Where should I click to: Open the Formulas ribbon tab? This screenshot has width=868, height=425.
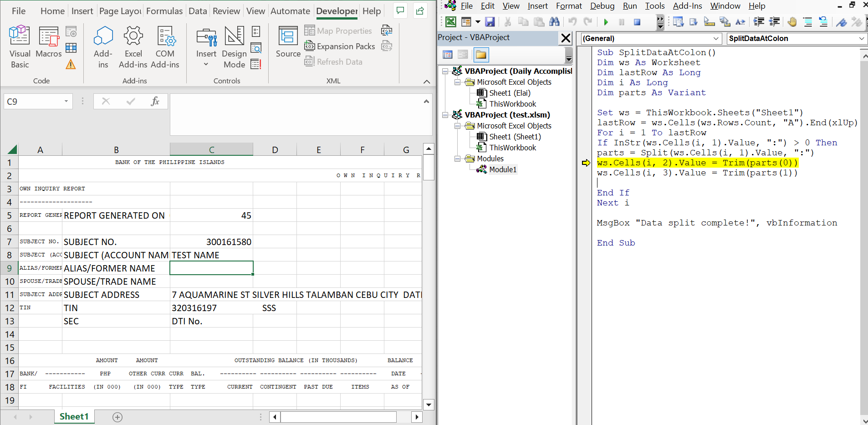164,11
